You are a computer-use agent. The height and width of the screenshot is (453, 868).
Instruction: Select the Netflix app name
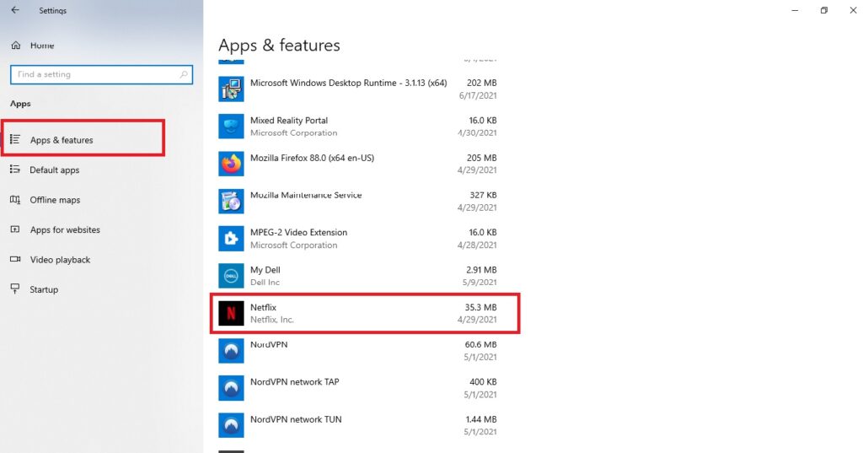pos(263,307)
